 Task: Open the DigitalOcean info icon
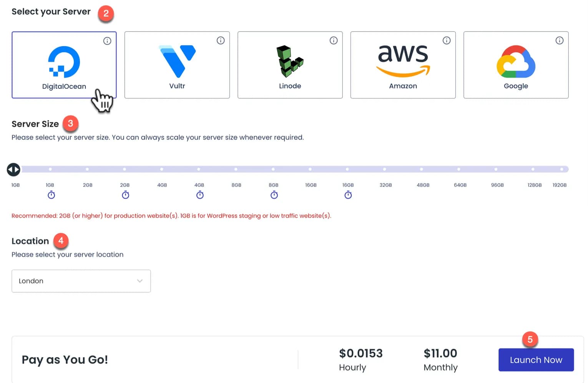point(107,41)
